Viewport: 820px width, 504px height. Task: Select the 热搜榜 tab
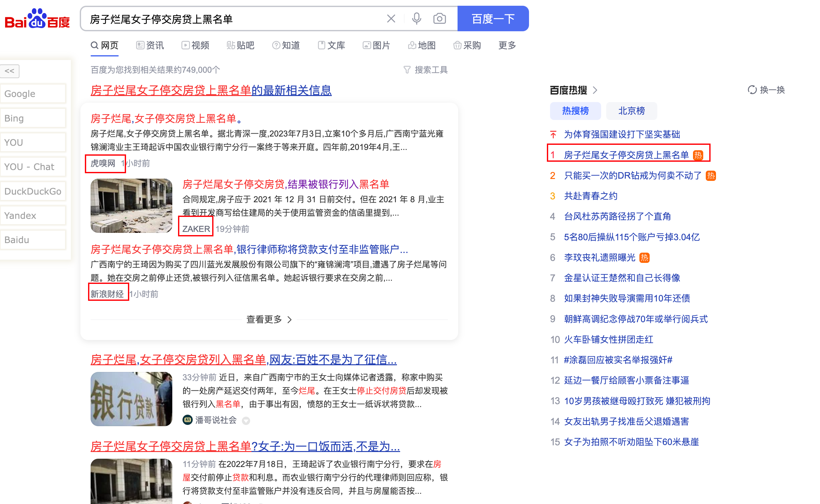pos(575,111)
